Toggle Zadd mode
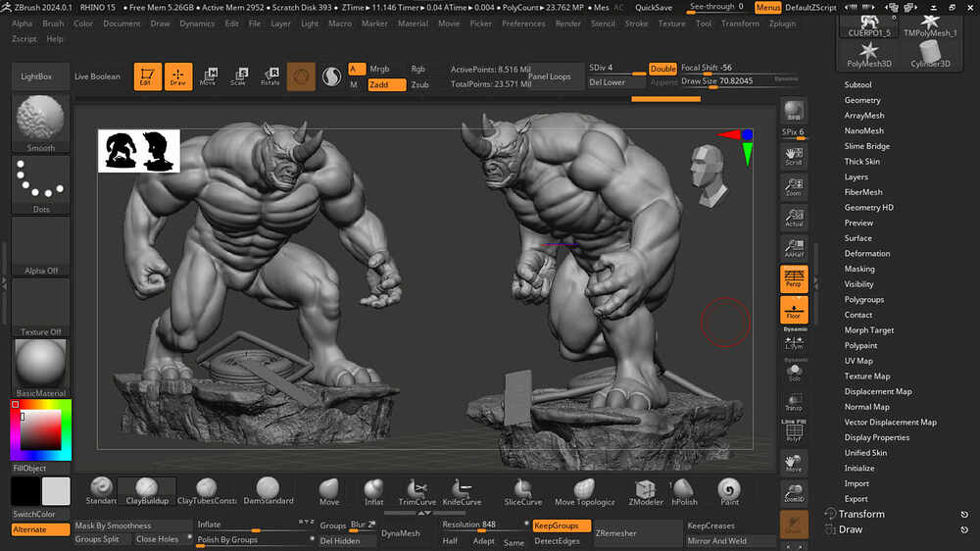The width and height of the screenshot is (980, 551). 387,84
